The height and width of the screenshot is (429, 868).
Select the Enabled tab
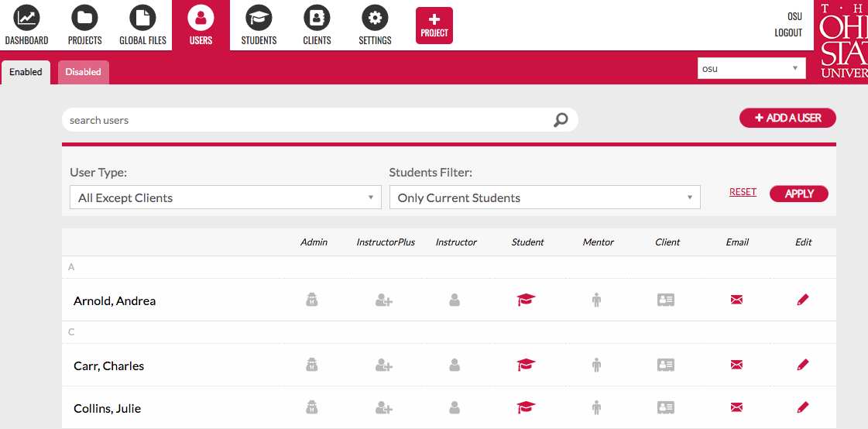(26, 72)
